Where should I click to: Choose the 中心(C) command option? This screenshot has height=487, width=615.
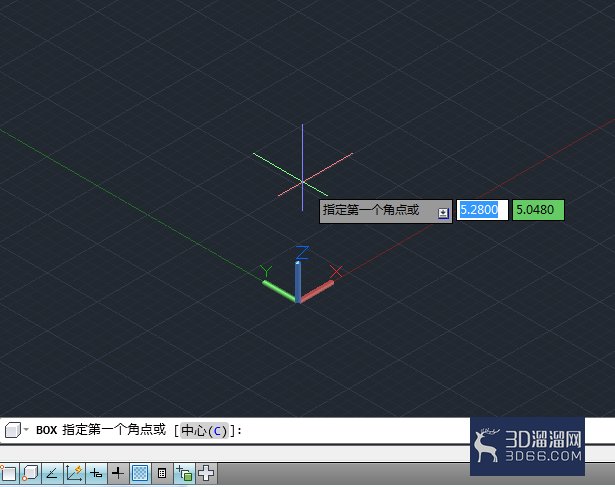click(x=204, y=431)
